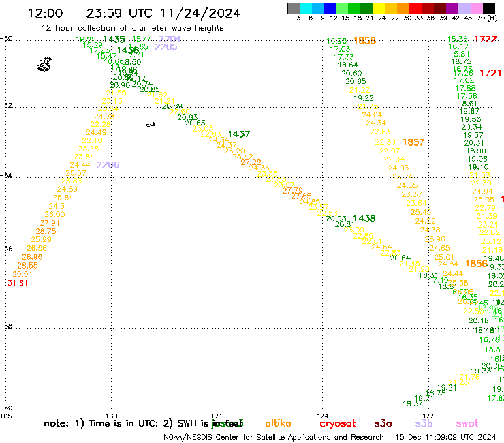Click the date range title text

coord(134,13)
